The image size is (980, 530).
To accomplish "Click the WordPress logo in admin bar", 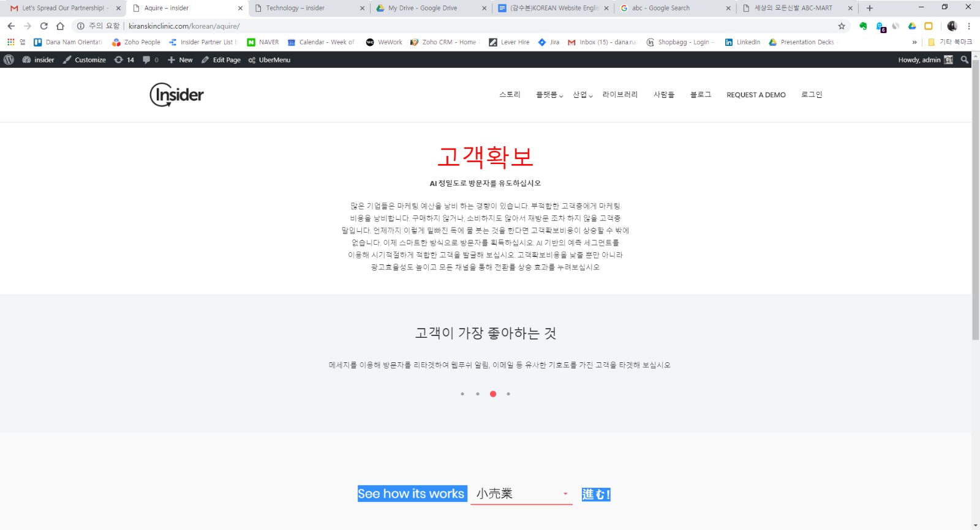I will point(9,60).
